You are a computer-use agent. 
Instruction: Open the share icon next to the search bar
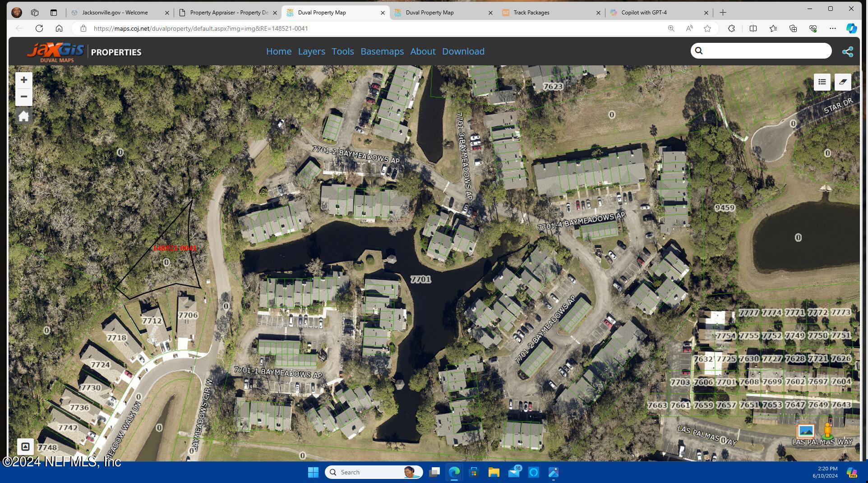tap(848, 51)
